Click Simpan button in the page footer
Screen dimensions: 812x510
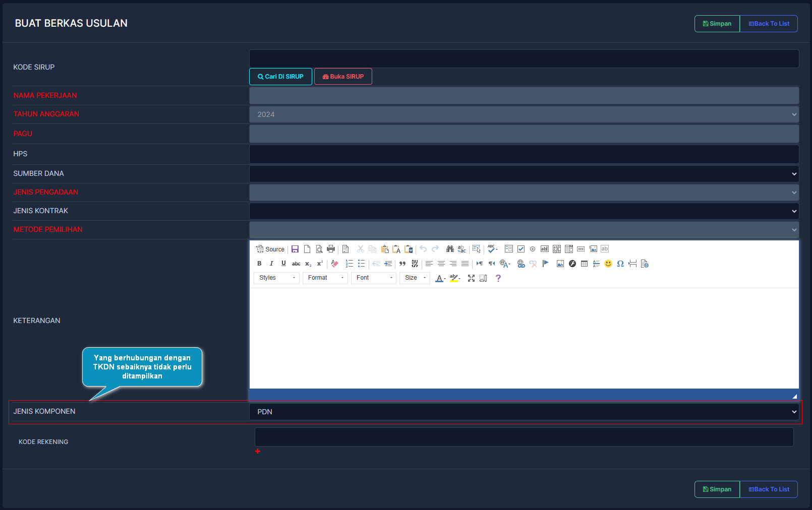pos(717,489)
